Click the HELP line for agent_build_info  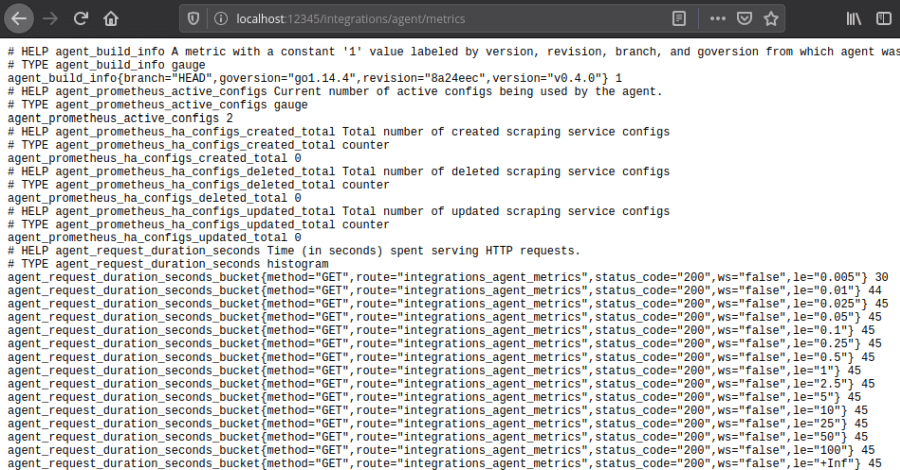point(450,51)
